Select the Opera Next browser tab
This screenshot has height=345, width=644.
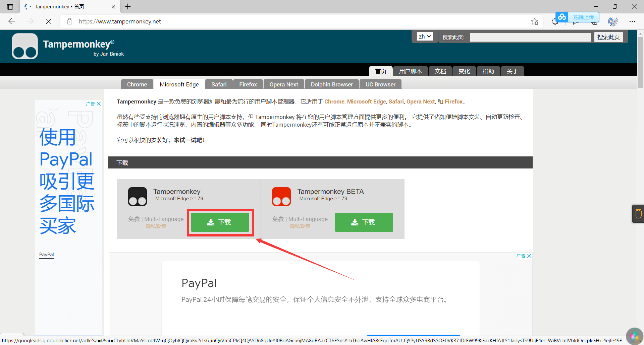(284, 84)
